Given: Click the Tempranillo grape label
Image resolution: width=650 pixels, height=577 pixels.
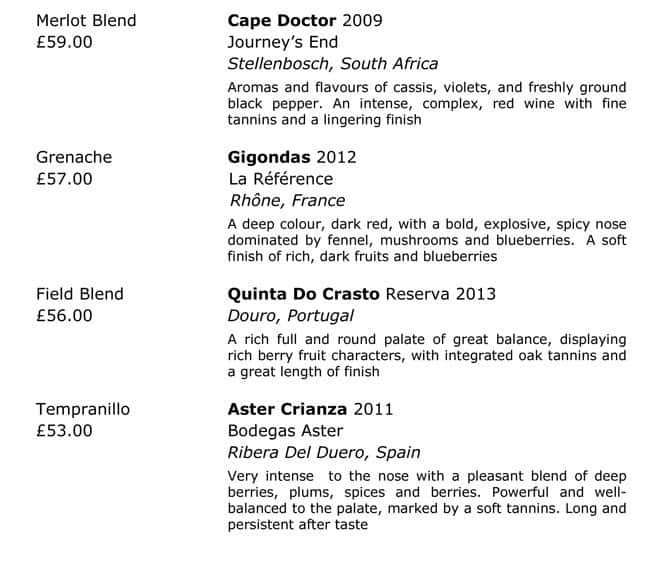Looking at the screenshot, I should (83, 409).
